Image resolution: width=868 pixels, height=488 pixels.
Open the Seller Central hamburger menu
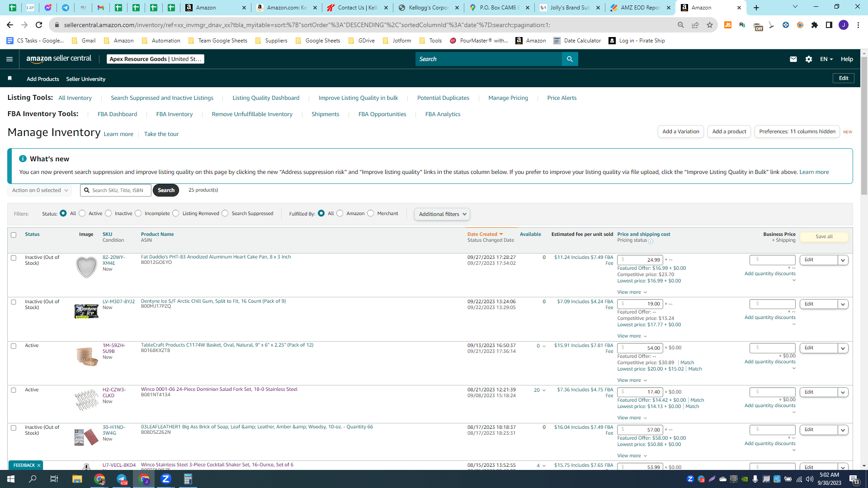point(9,59)
